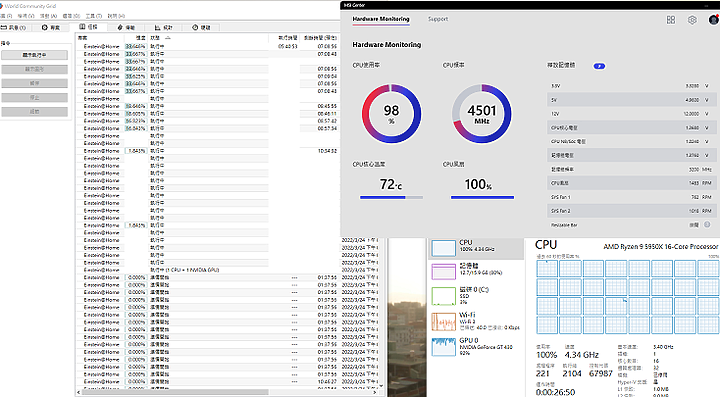Sort by the Elapsed time column header
Screen dimensions: 720x397
(x=284, y=38)
